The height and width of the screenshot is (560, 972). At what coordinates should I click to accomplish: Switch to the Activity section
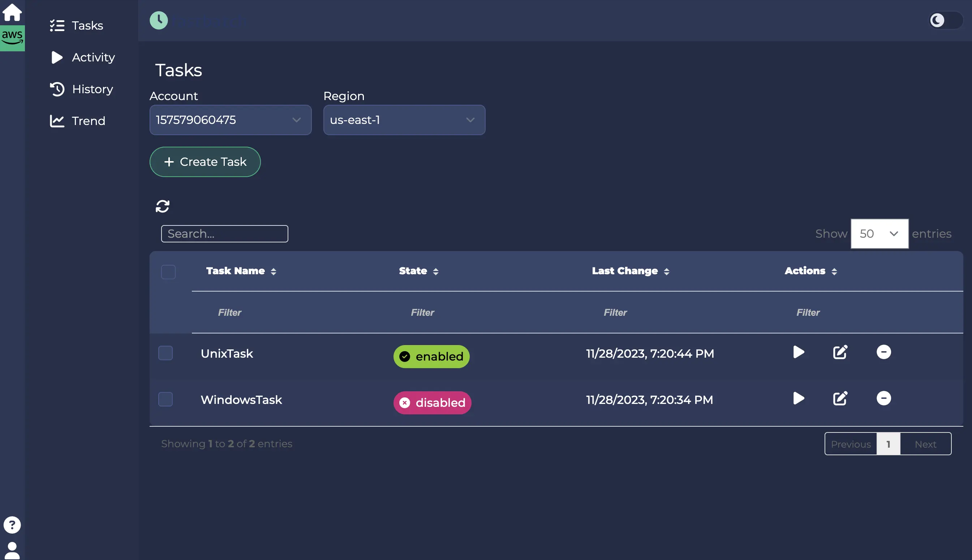point(93,57)
